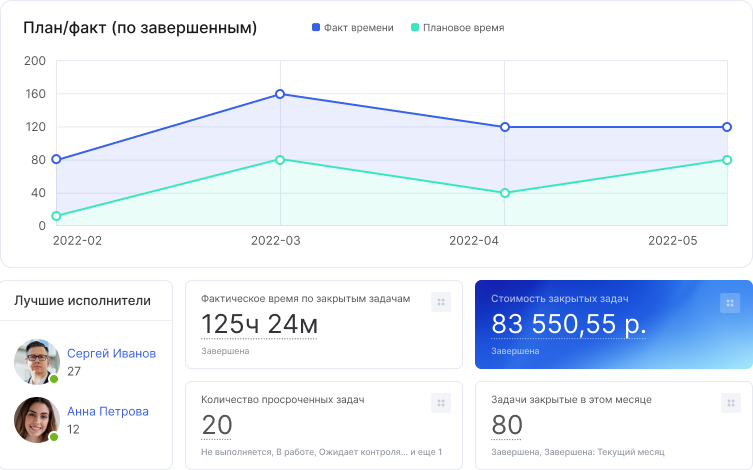753x470 pixels.
Task: Toggle Плановое время legend series
Action: click(x=457, y=28)
